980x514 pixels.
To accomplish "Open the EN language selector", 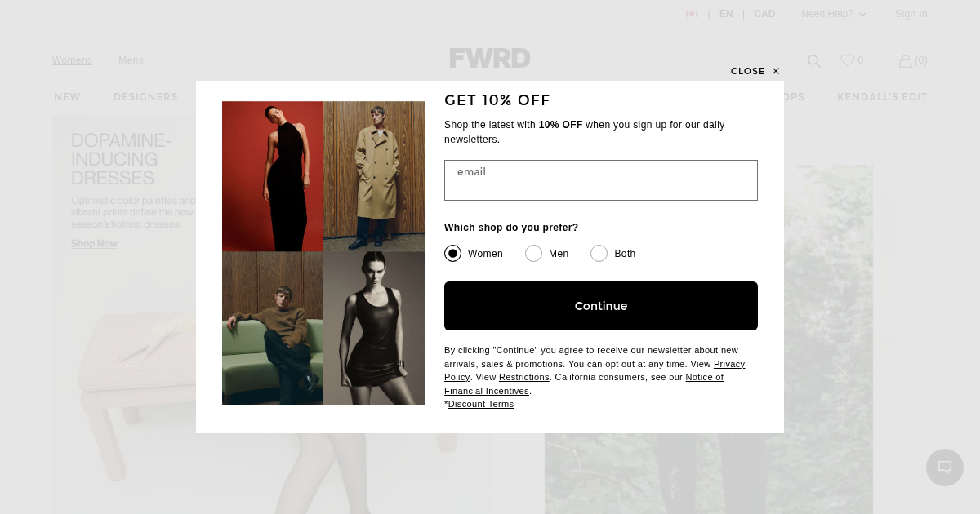I will pyautogui.click(x=726, y=14).
